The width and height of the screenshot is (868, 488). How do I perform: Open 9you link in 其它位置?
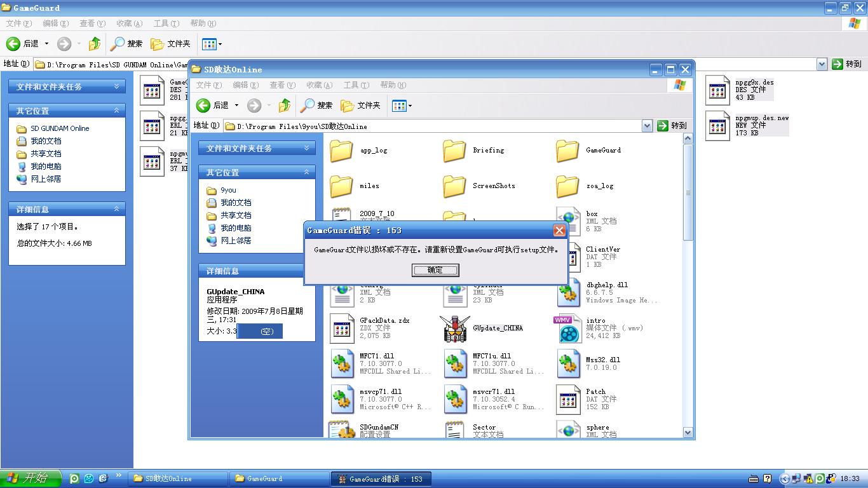228,190
